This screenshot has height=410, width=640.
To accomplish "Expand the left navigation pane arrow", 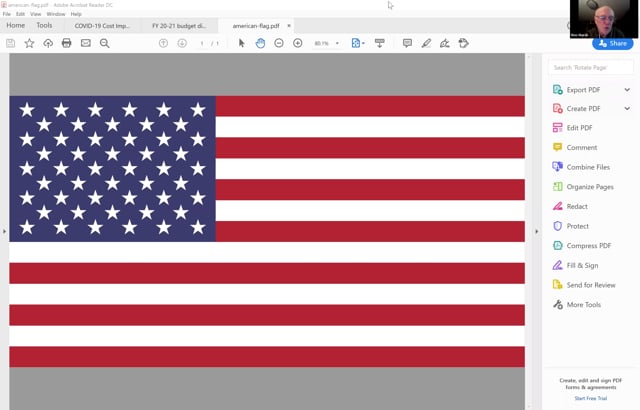I will click(x=4, y=231).
